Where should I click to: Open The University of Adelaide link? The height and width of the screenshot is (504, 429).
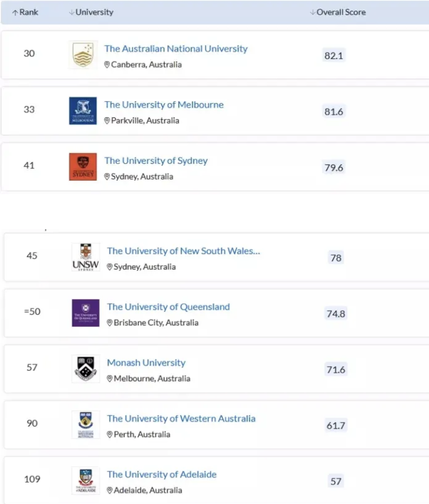tap(162, 474)
